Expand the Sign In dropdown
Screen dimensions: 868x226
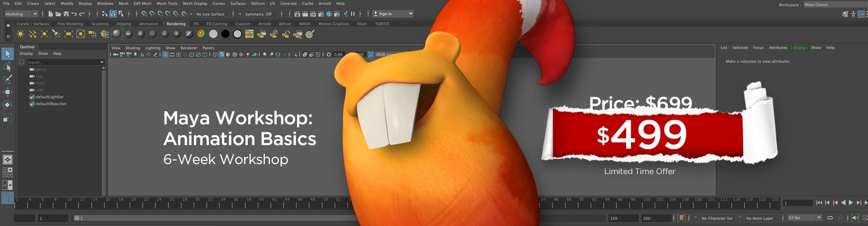coord(393,14)
